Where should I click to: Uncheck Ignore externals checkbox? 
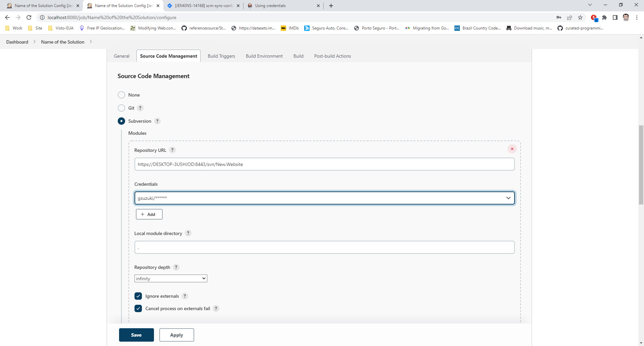pos(138,296)
